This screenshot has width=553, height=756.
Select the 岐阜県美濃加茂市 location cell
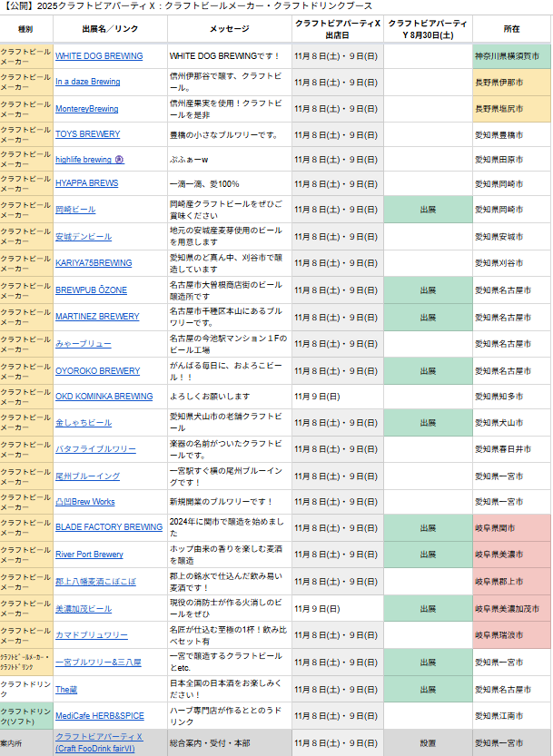(511, 608)
